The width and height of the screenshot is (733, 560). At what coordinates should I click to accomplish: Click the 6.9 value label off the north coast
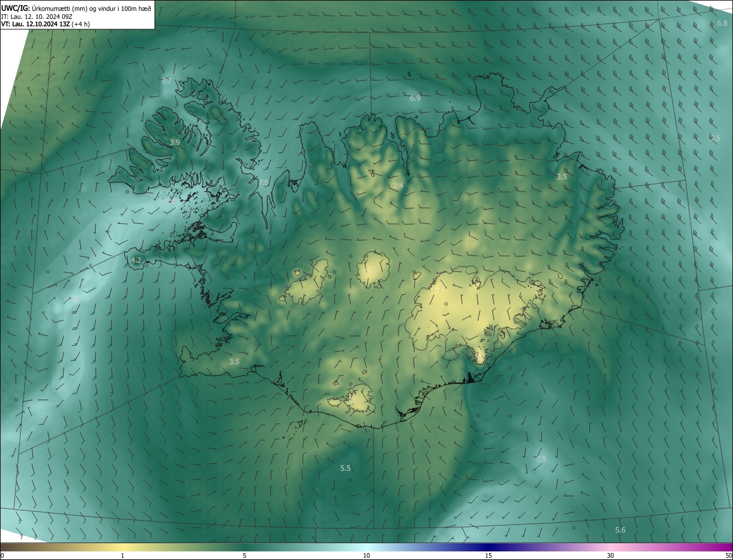(x=415, y=98)
